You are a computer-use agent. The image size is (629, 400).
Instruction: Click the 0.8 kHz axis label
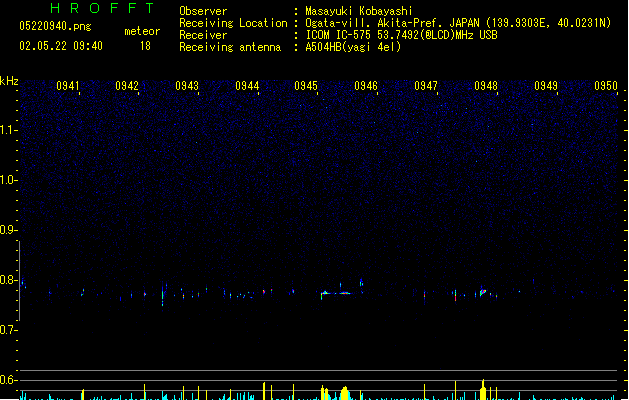[8, 280]
